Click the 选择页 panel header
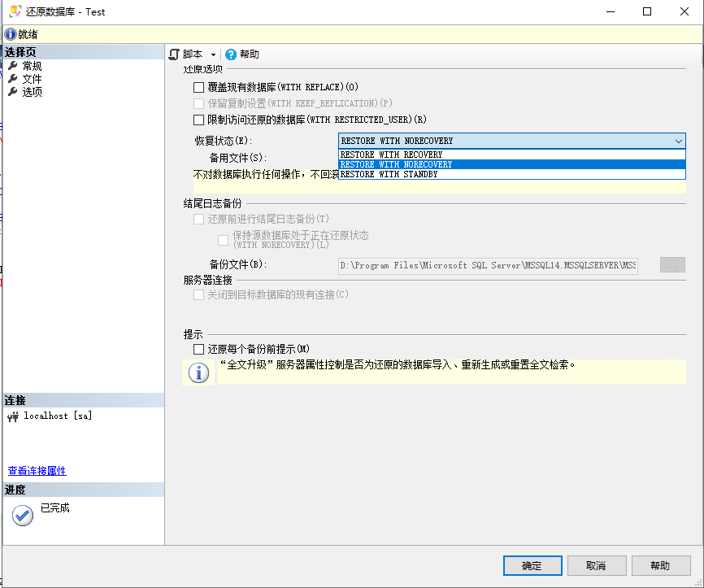 coord(84,52)
